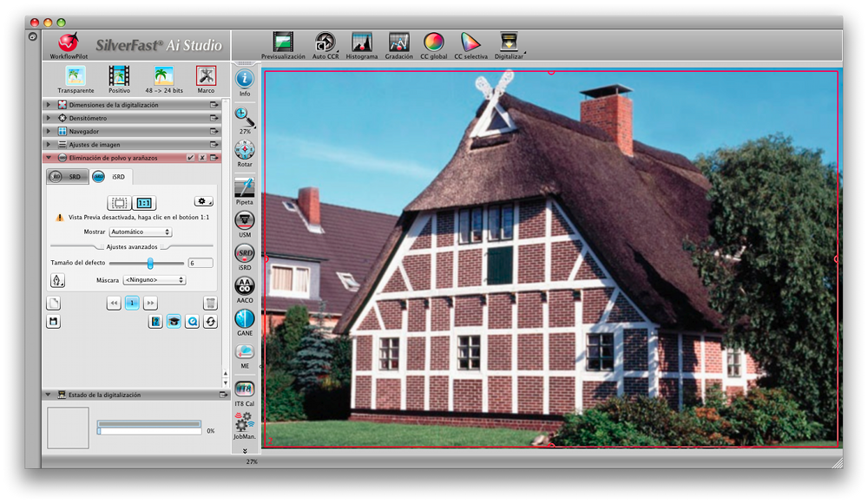Expand the Densitómetro panel

tap(49, 118)
